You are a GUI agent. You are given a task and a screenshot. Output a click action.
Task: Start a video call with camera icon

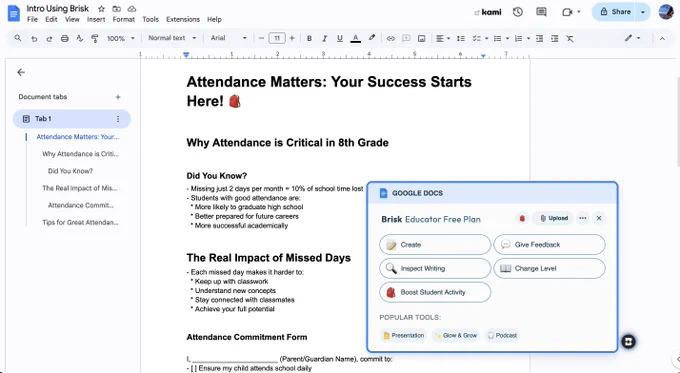point(567,12)
